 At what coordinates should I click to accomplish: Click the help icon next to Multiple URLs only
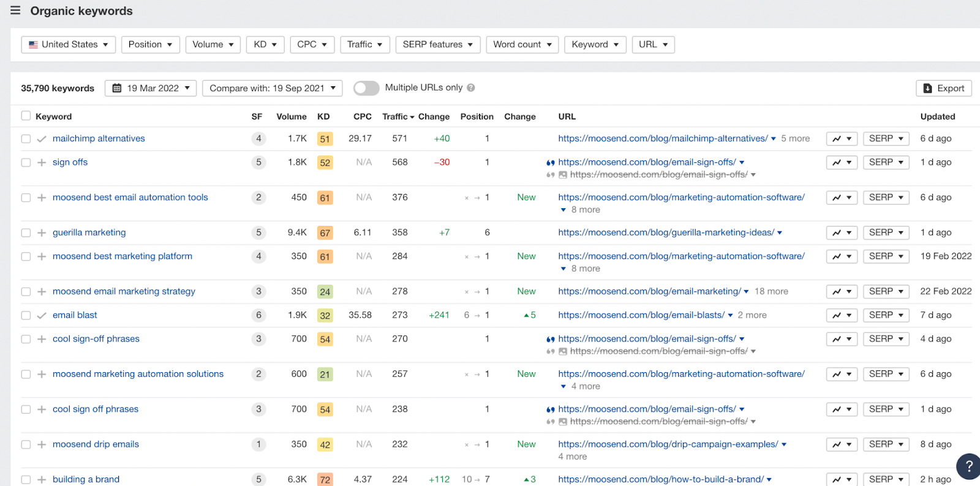pyautogui.click(x=471, y=88)
